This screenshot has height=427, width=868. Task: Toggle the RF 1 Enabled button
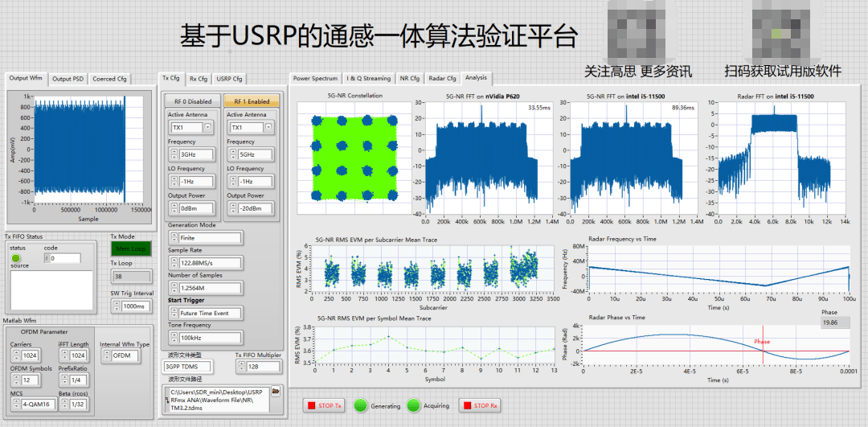tap(252, 101)
